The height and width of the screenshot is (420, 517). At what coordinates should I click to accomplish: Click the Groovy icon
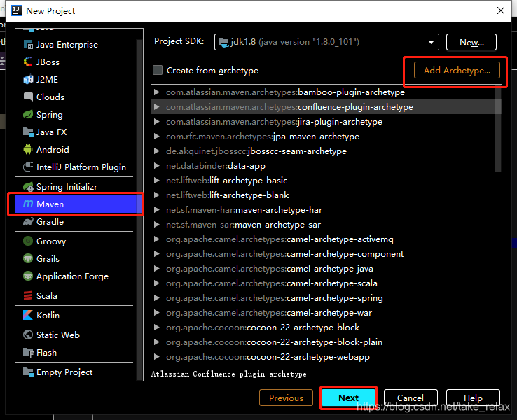coord(28,241)
